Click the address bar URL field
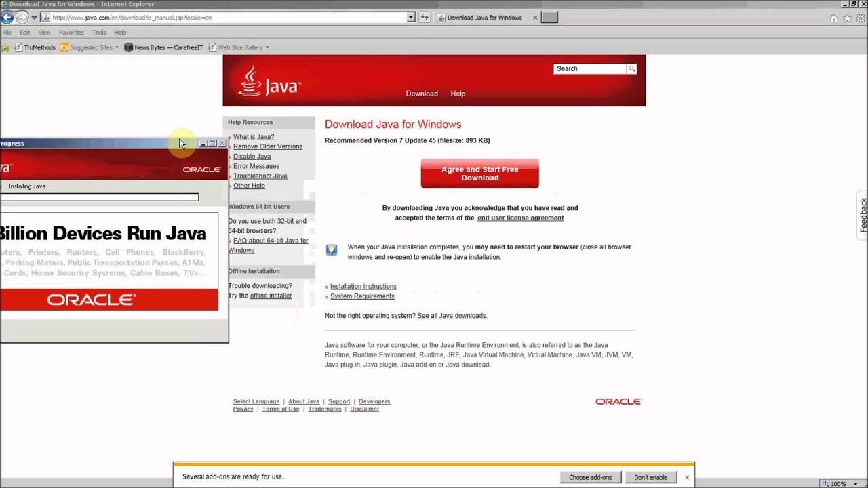Image resolution: width=868 pixels, height=488 pixels. tap(228, 18)
